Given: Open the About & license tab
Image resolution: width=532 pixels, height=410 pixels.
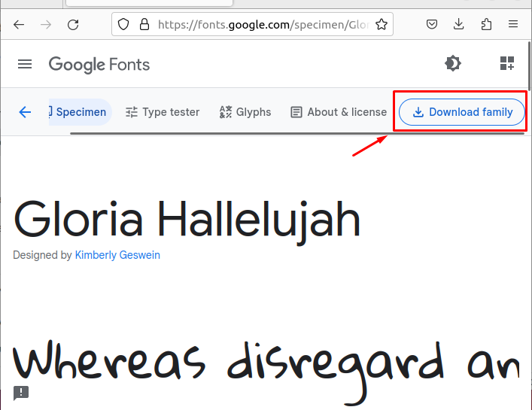Looking at the screenshot, I should pyautogui.click(x=339, y=112).
